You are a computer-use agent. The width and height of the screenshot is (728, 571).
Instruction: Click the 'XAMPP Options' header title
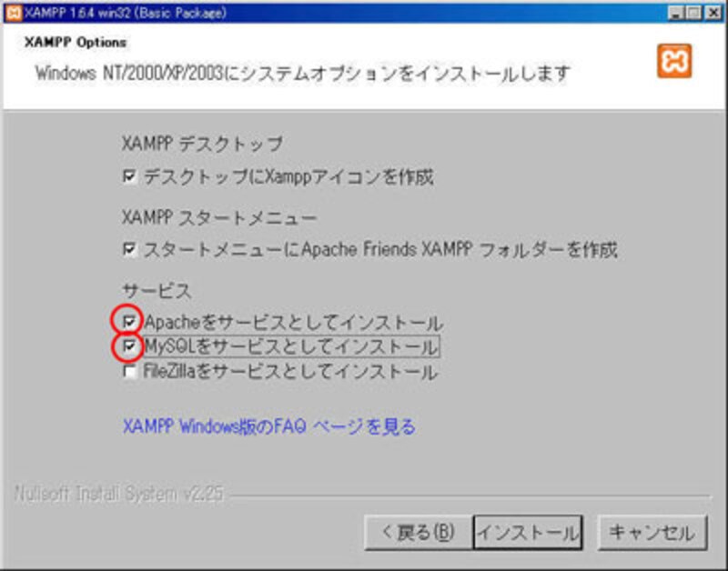pos(76,42)
